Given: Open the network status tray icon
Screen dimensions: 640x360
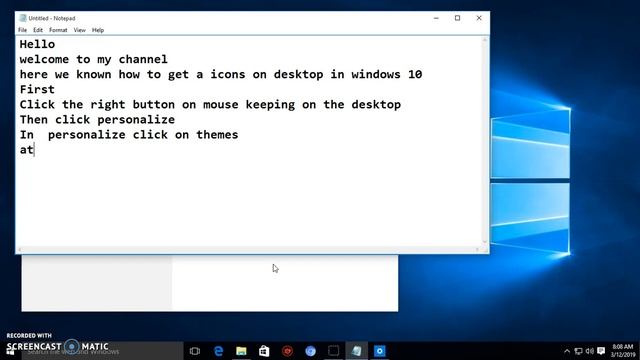Looking at the screenshot, I should coord(578,351).
